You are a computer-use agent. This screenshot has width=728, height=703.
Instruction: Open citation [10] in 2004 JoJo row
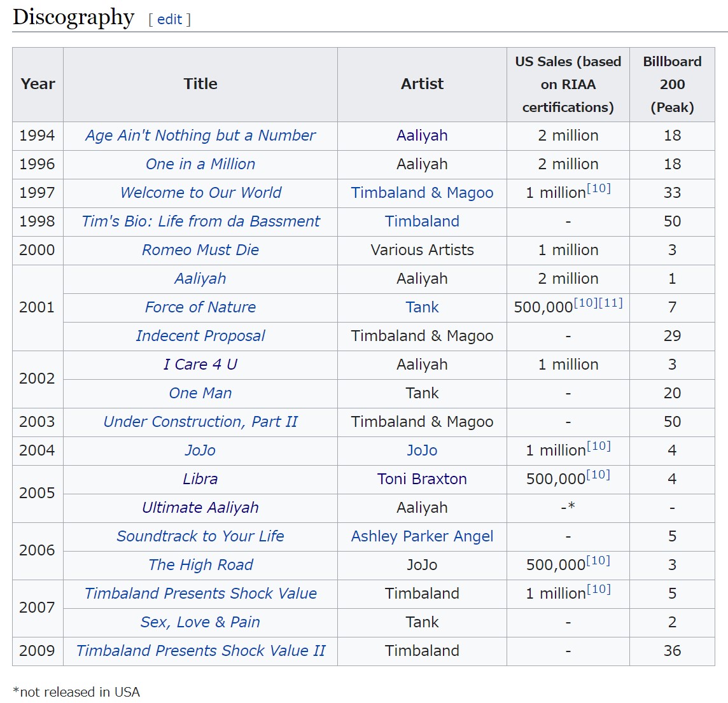[599, 447]
